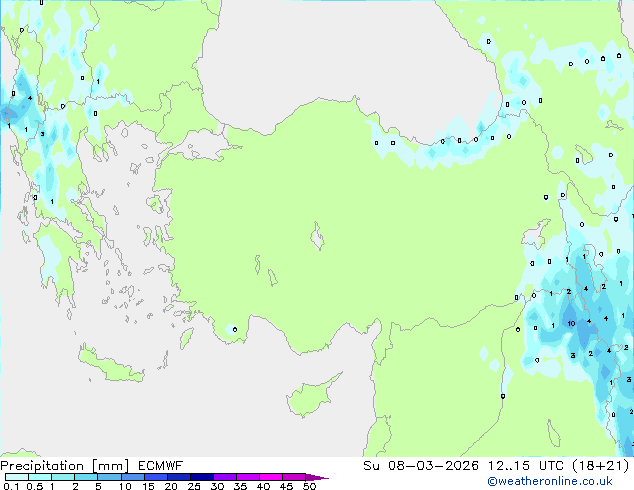
Task: Click the 20–25 mm legend color swatch
Action: click(179, 477)
